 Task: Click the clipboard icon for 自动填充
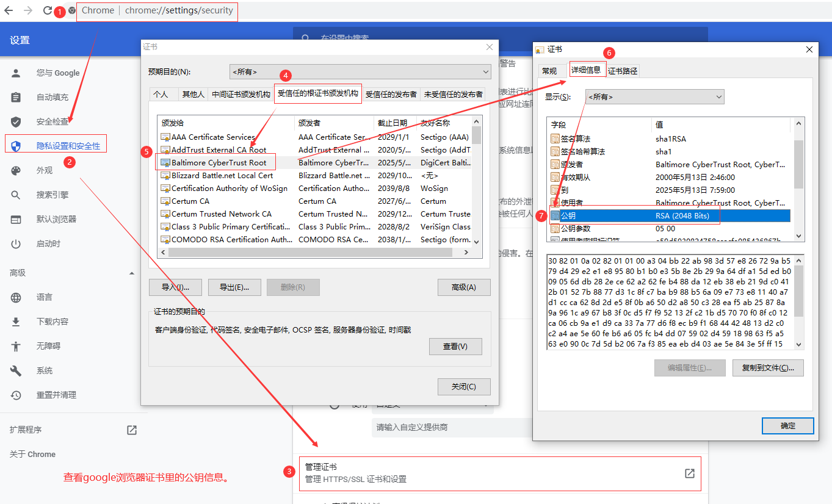pyautogui.click(x=16, y=97)
